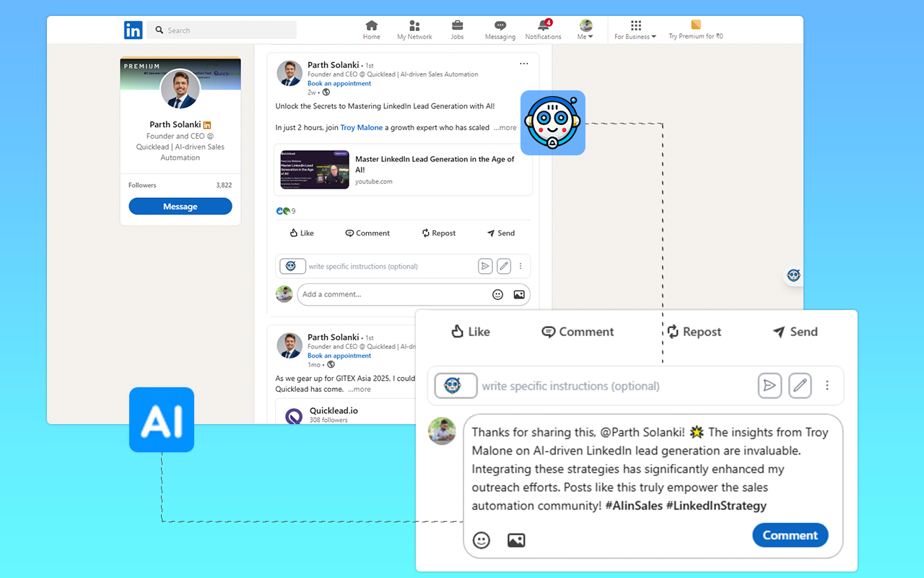Click the blue Comment submit button

[x=790, y=535]
